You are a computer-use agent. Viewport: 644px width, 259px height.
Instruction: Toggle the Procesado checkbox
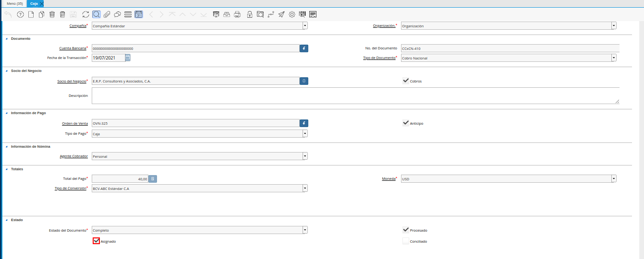[x=406, y=230]
